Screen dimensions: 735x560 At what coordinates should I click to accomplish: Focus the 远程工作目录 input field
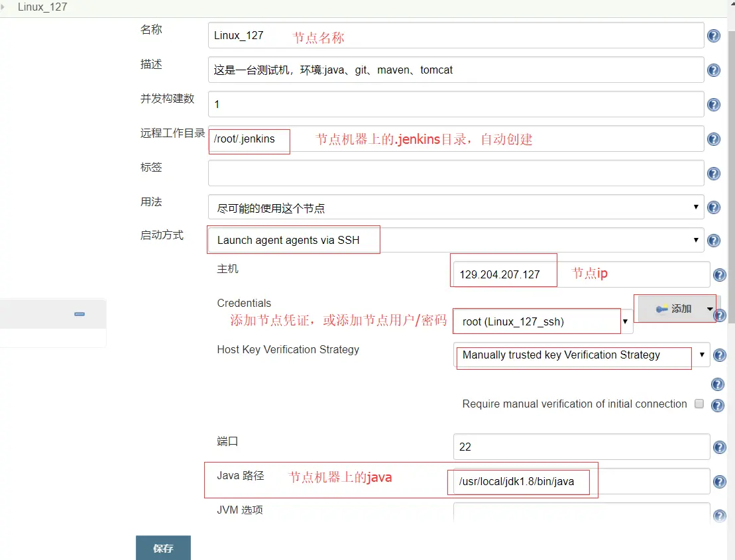456,139
